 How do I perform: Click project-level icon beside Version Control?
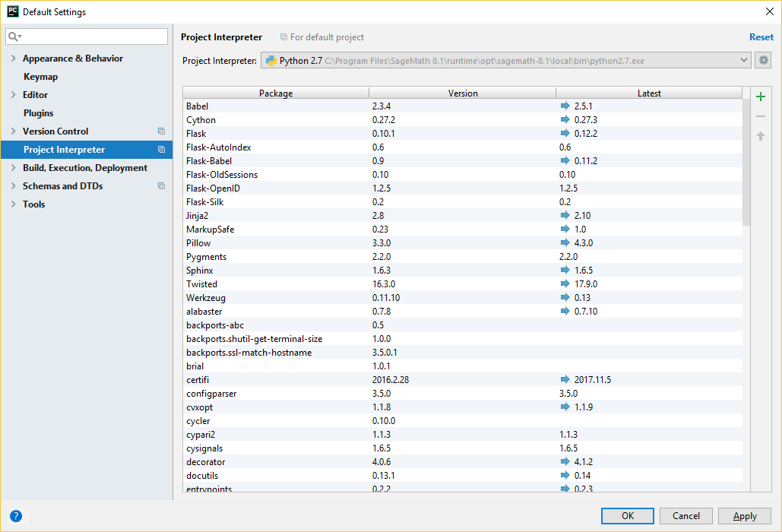click(161, 131)
